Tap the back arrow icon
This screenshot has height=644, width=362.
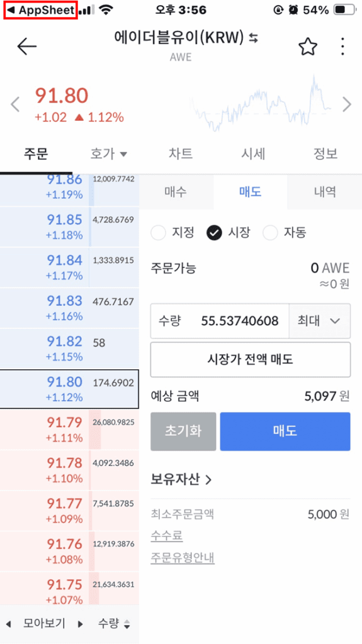click(x=26, y=47)
